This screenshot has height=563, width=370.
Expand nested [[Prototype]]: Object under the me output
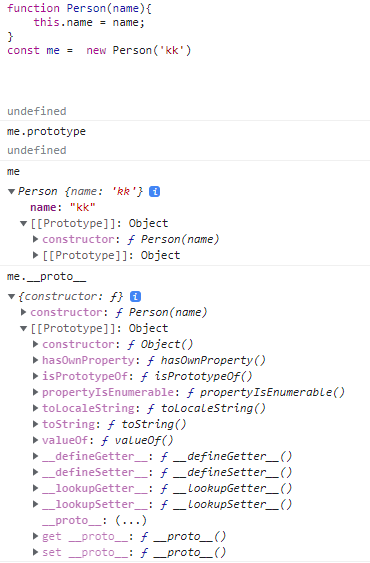tap(35, 255)
